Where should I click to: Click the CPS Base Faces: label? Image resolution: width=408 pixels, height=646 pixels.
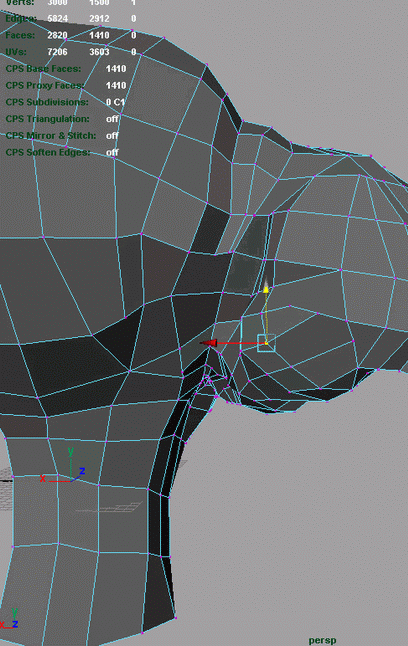[x=43, y=69]
